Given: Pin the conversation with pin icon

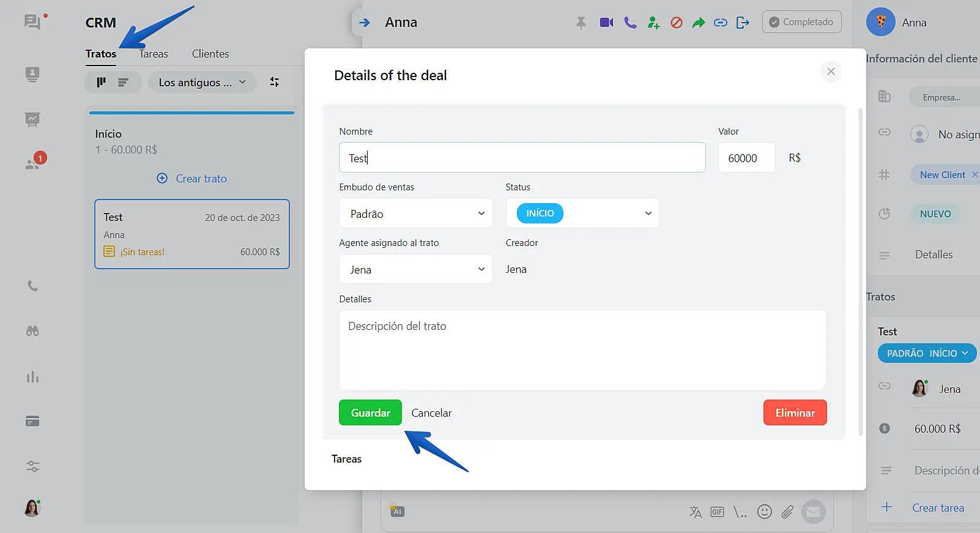Looking at the screenshot, I should click(581, 23).
